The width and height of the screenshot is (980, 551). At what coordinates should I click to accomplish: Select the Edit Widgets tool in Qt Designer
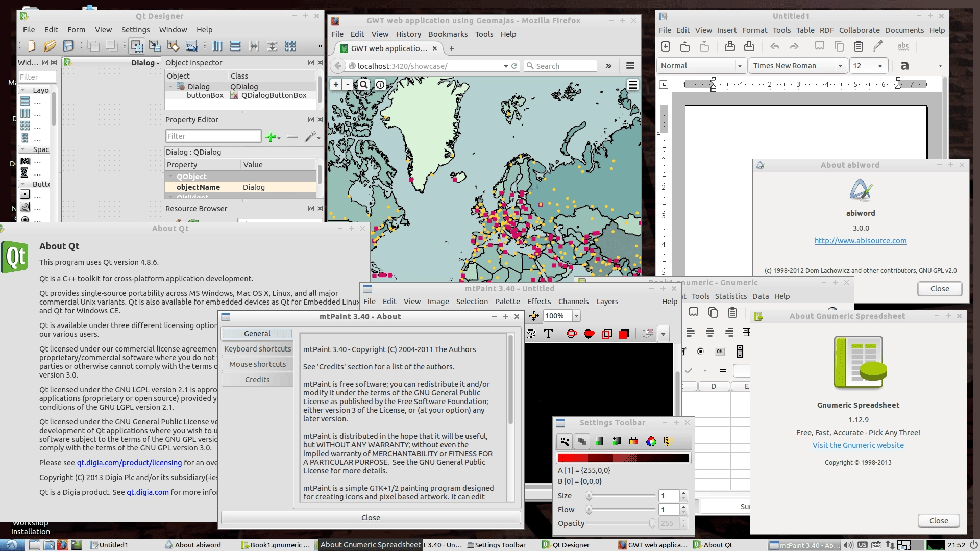(x=137, y=46)
